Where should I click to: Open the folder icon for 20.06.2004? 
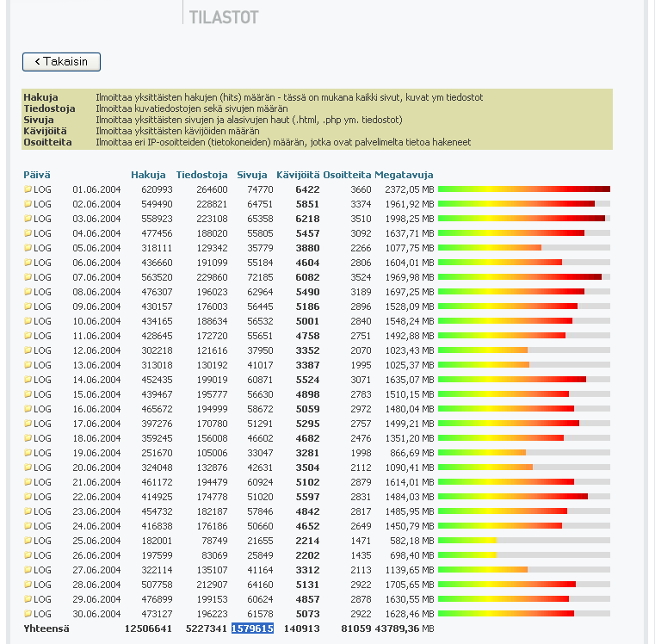(x=28, y=468)
